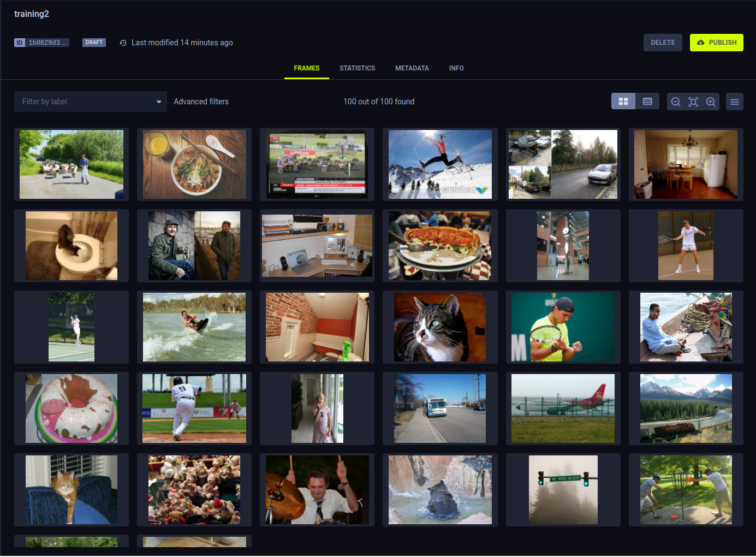Click the chevron on Filter by label

(x=159, y=102)
